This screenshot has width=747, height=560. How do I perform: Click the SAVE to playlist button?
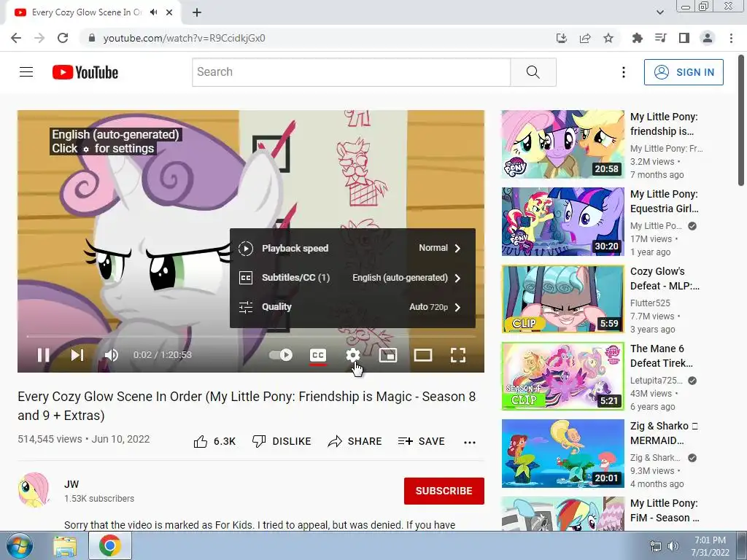[422, 441]
